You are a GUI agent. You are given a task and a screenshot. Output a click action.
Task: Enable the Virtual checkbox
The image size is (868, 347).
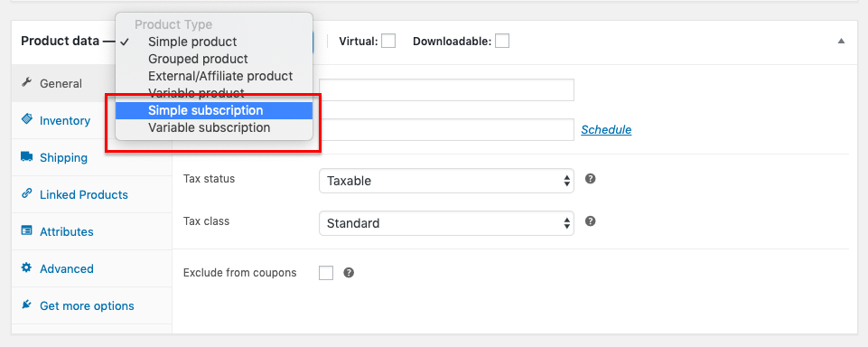pyautogui.click(x=388, y=41)
